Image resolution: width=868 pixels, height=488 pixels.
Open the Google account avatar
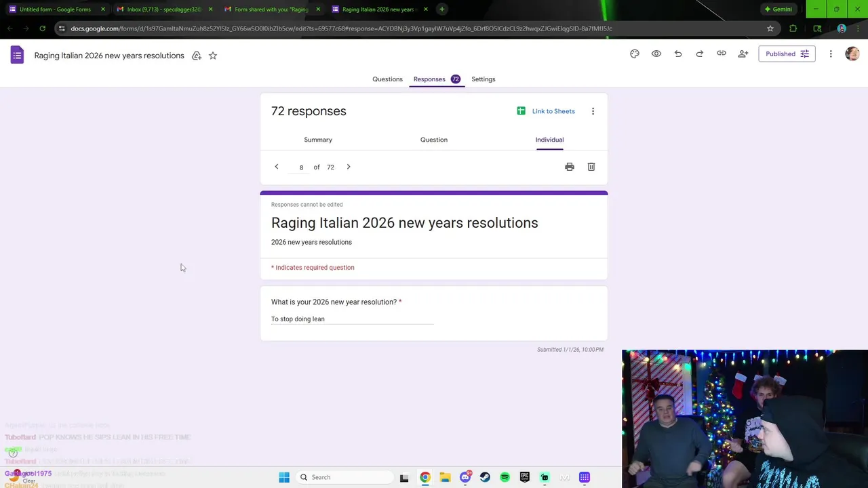click(x=852, y=54)
